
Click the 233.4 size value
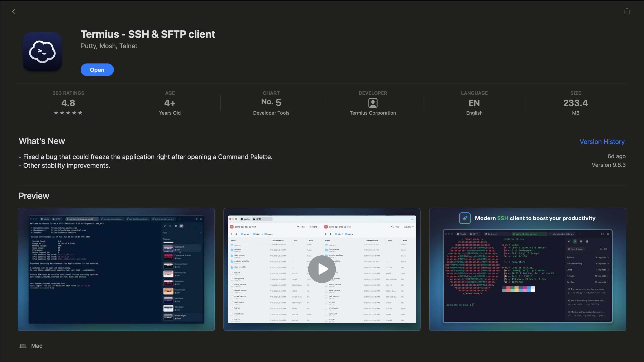575,103
